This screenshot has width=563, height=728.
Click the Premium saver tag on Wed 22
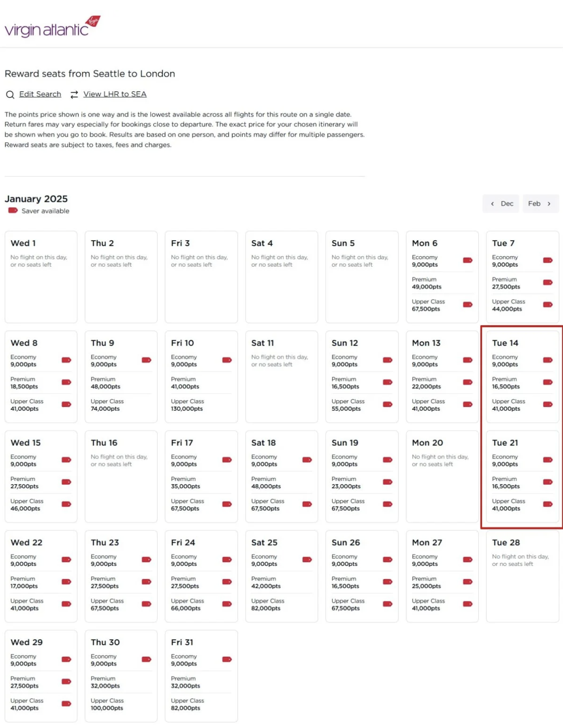tap(66, 581)
